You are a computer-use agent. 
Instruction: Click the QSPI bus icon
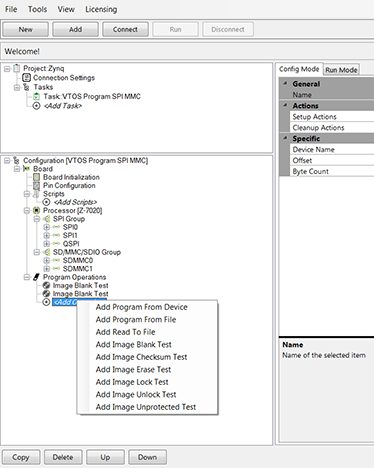click(x=56, y=244)
